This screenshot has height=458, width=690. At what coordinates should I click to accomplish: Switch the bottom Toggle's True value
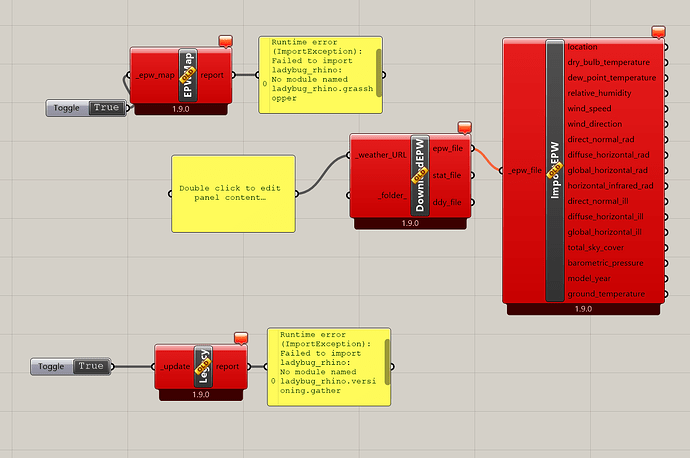90,366
